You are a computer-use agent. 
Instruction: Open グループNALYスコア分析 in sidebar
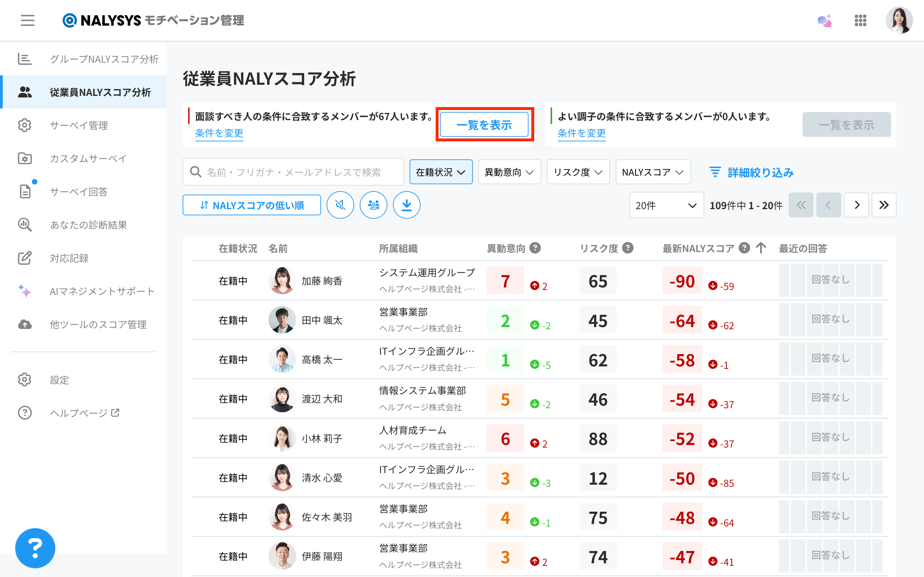(x=104, y=59)
